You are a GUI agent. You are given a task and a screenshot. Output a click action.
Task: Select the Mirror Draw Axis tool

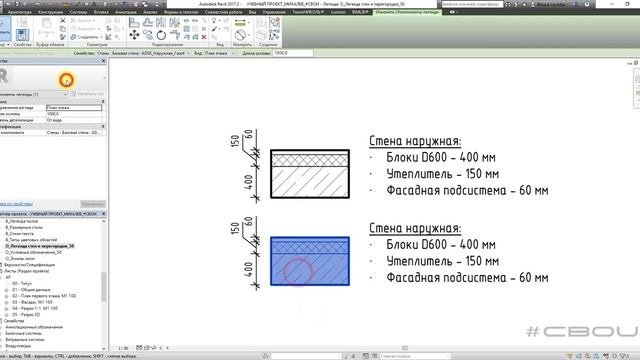click(x=174, y=22)
